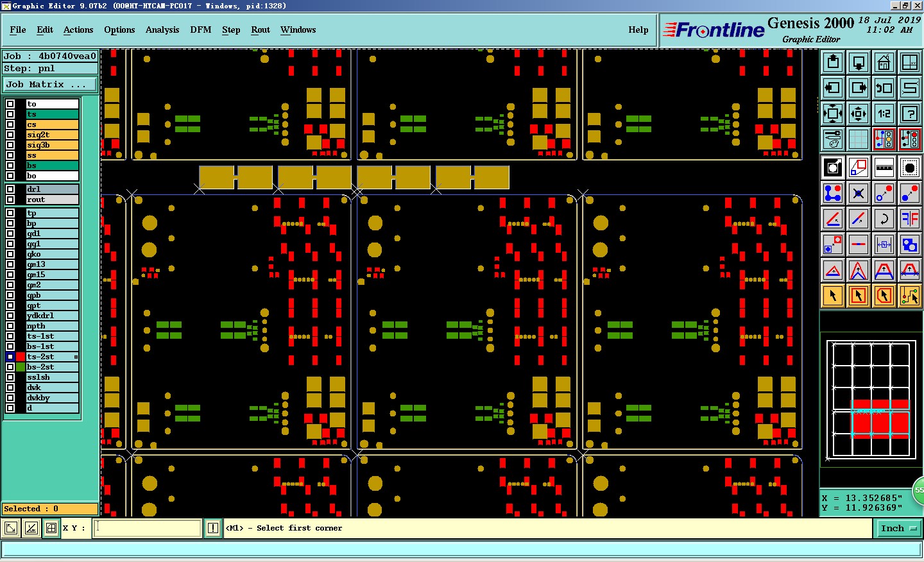
Task: Click the pan up view icon
Action: click(x=833, y=62)
